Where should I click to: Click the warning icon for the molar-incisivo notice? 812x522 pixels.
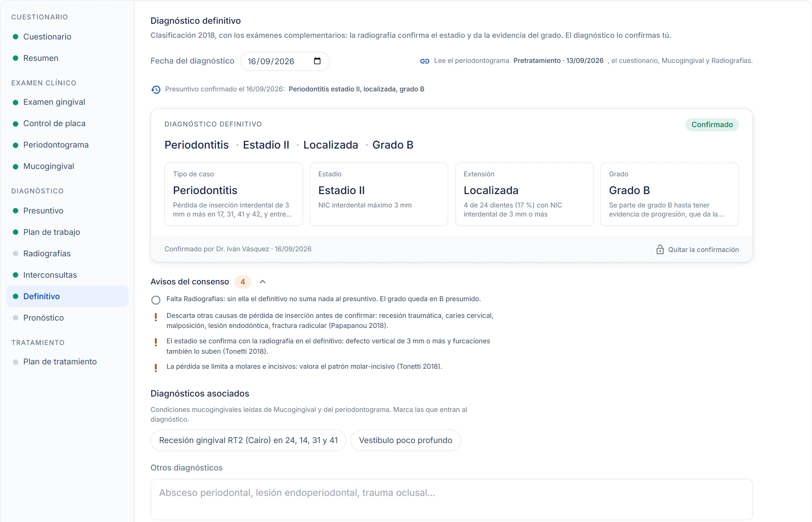point(156,368)
